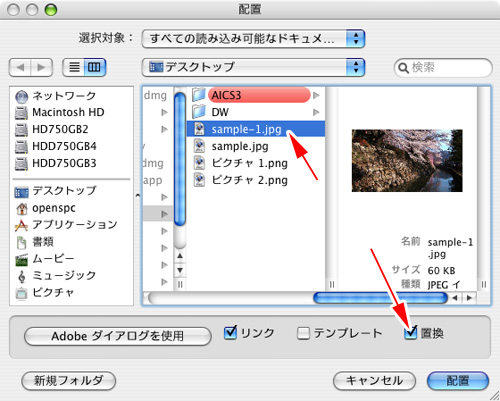The image size is (500, 401).
Task: Select the AICS3 folder name
Action: (x=226, y=95)
